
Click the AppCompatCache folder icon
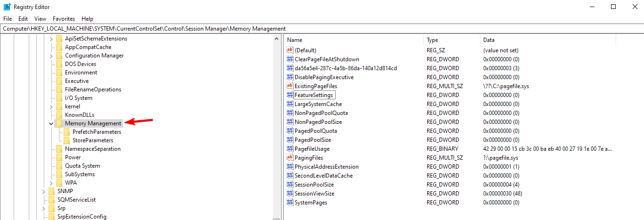click(59, 47)
